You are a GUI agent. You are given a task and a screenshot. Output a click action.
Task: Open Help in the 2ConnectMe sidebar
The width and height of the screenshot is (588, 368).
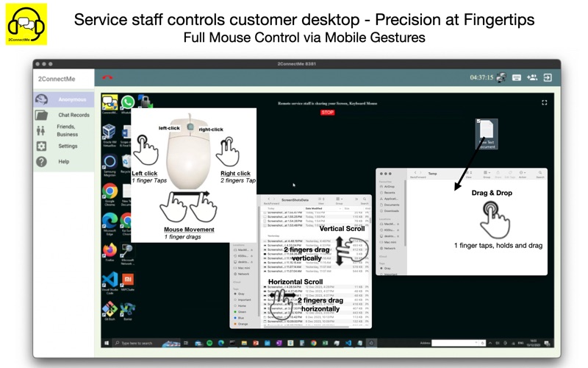click(x=64, y=161)
